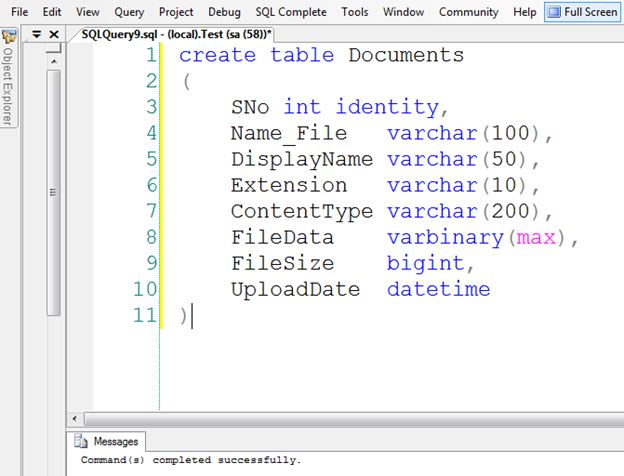Screen dimensions: 624x476
Task: Open the Tools menu
Action: point(355,12)
